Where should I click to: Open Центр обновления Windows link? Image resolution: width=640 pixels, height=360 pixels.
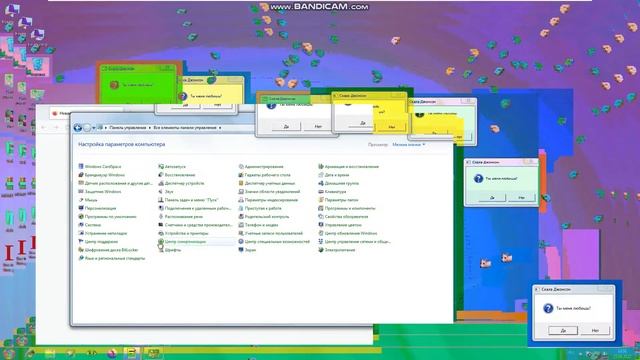[x=348, y=233]
